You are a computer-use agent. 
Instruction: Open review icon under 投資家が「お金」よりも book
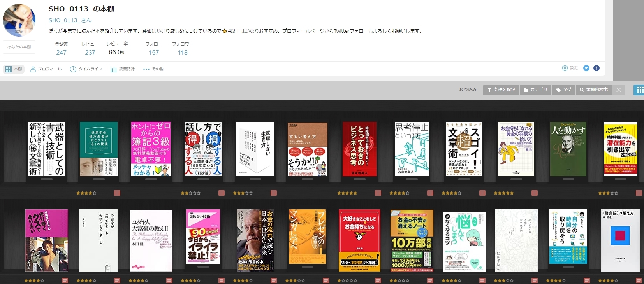[x=117, y=280]
